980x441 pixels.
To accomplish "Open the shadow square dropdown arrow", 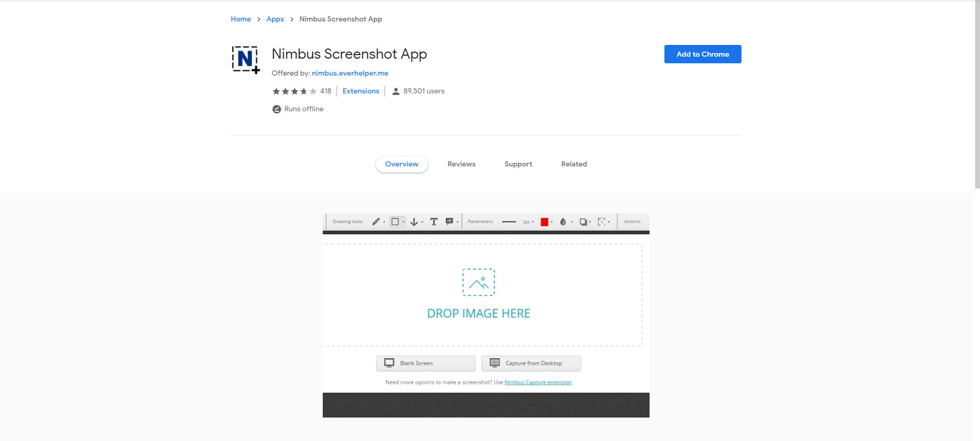I will pyautogui.click(x=590, y=222).
